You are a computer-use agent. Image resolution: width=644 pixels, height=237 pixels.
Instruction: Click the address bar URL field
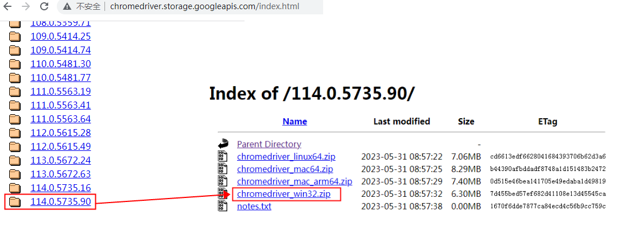[204, 6]
